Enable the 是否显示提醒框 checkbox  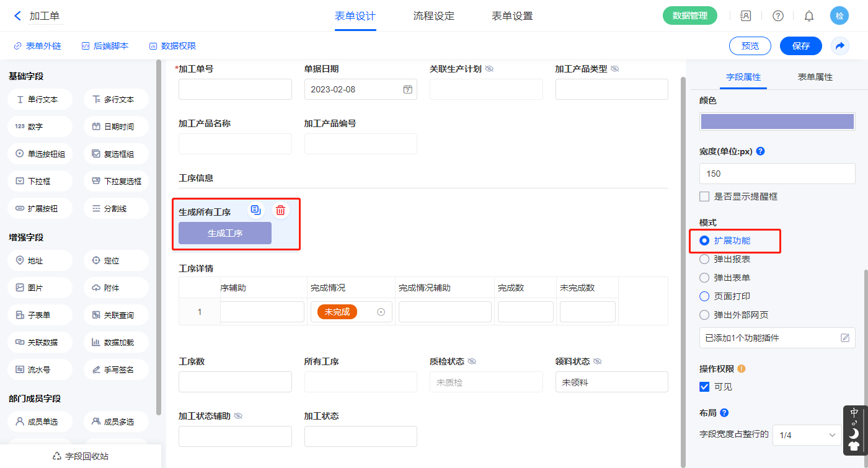(704, 196)
